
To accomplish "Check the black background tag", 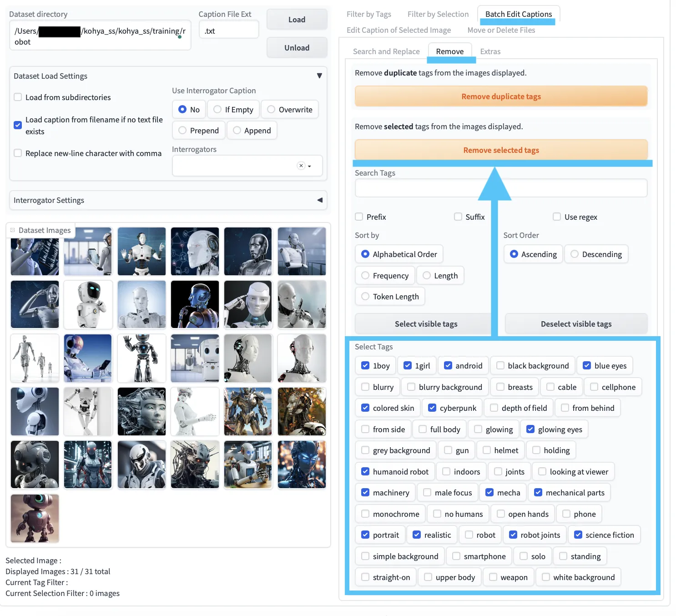I will pos(500,366).
